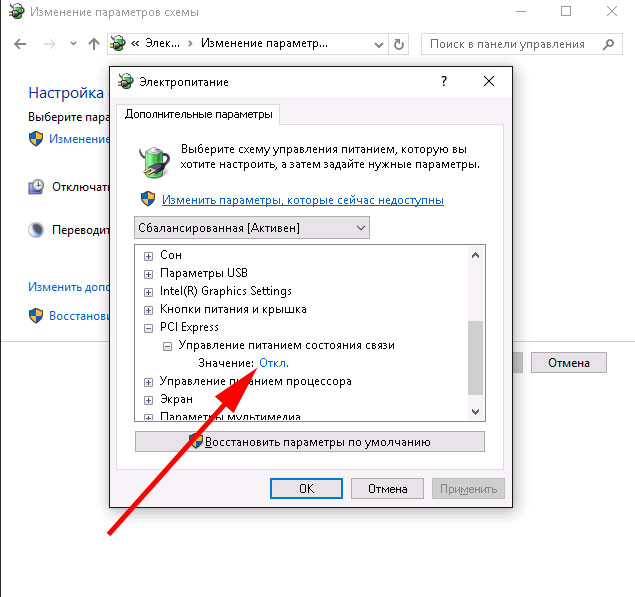Click the shield icon beside 'Изменение'
Screen dimensions: 635x597
point(36,139)
